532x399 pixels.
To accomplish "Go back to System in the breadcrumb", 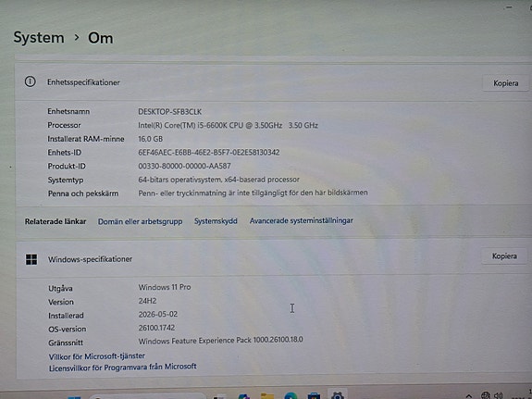I will [39, 37].
